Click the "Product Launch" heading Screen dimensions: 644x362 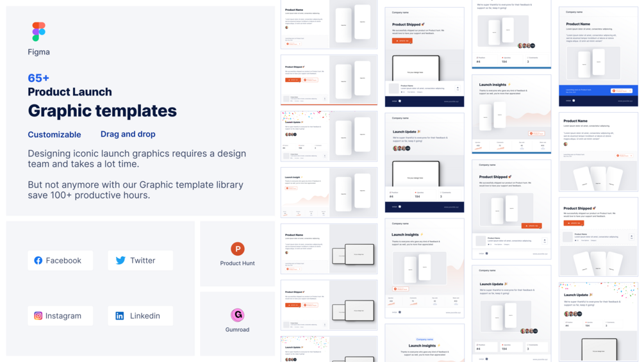pyautogui.click(x=70, y=92)
